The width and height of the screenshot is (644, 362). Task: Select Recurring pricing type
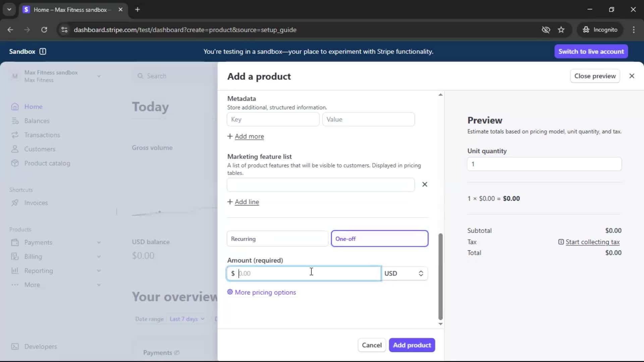[x=277, y=239]
